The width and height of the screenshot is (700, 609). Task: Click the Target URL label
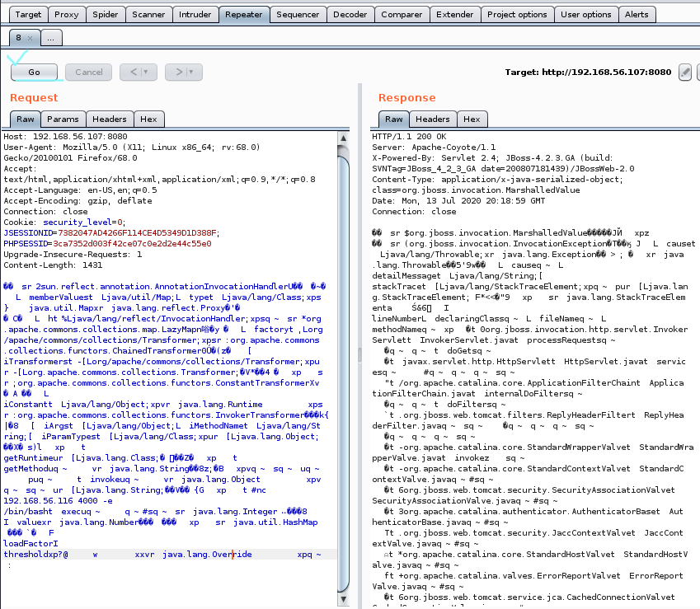[x=588, y=73]
